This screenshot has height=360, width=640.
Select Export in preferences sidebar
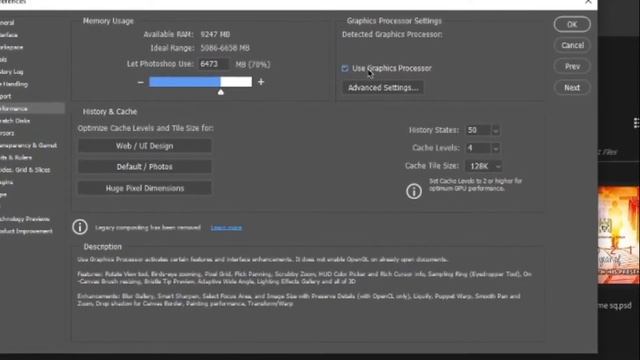(6, 96)
